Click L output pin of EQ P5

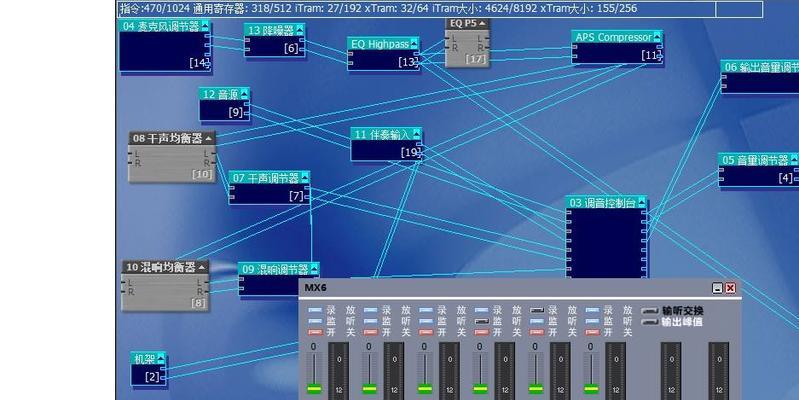(x=486, y=38)
